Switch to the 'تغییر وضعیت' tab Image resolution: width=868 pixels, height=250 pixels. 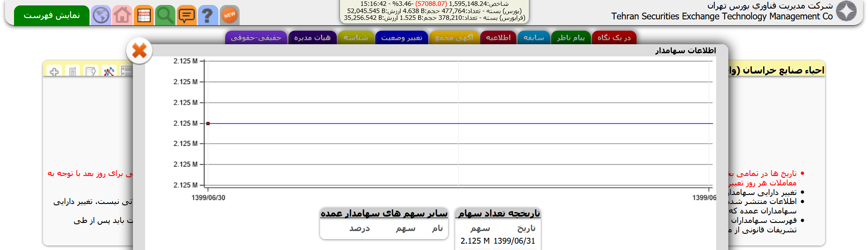pos(401,37)
